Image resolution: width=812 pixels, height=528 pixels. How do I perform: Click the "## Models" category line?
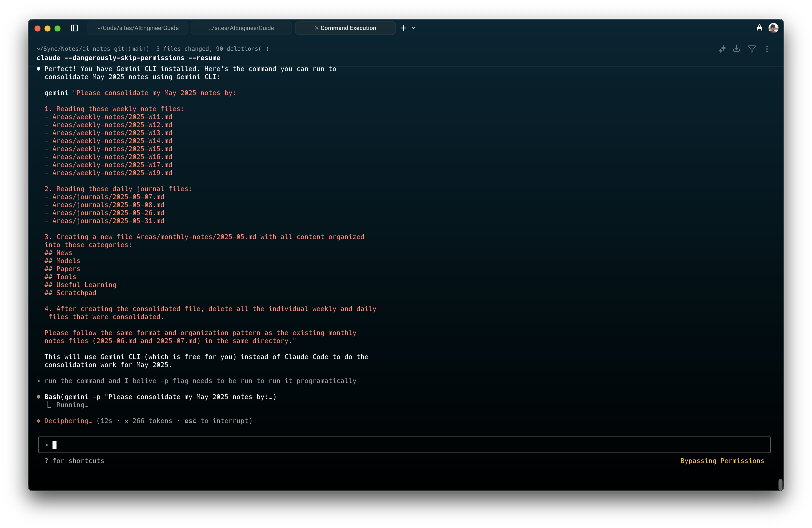(62, 261)
